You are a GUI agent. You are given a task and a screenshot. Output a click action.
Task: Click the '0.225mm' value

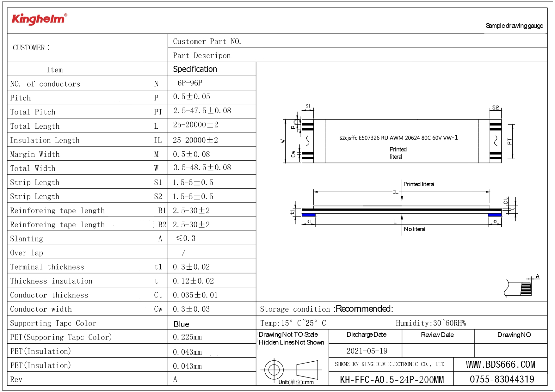click(x=187, y=337)
